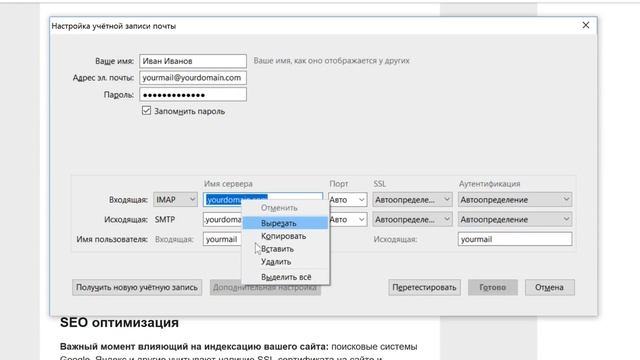Click the Отмена button
Viewport: 640px width, 360px height.
pyautogui.click(x=549, y=287)
